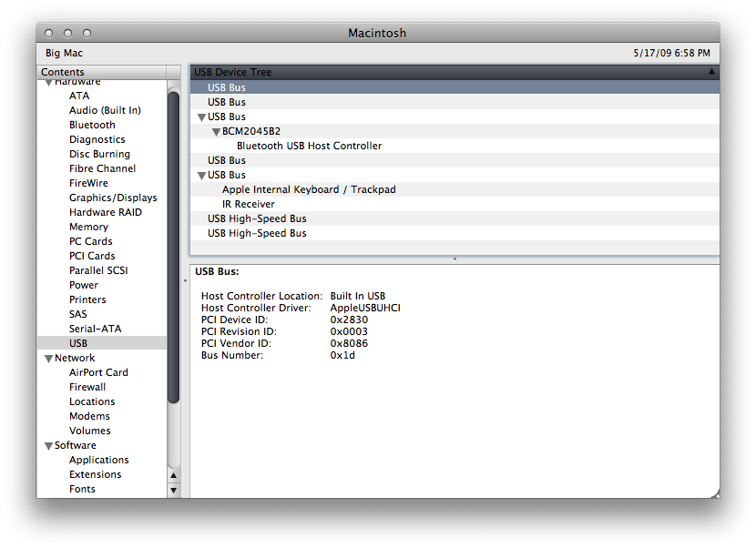Open Serial-ATA in the sidebar
Screen dimensions: 756x548
tap(95, 329)
